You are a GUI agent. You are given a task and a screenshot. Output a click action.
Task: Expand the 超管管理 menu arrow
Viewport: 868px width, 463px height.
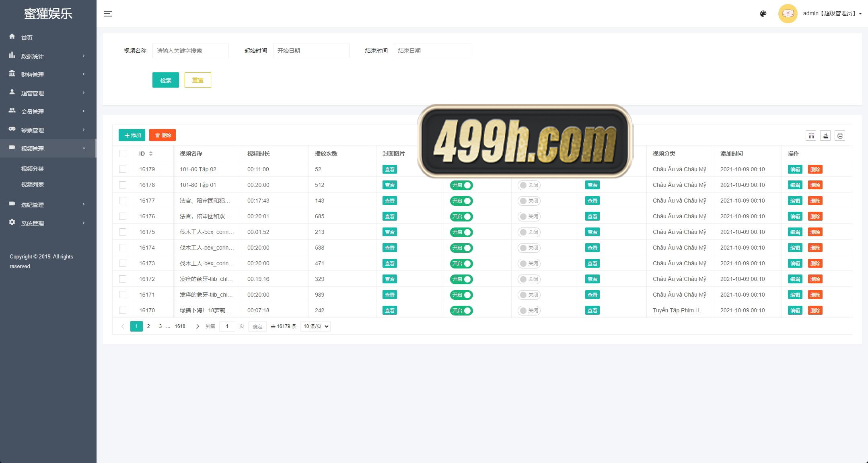click(x=84, y=92)
